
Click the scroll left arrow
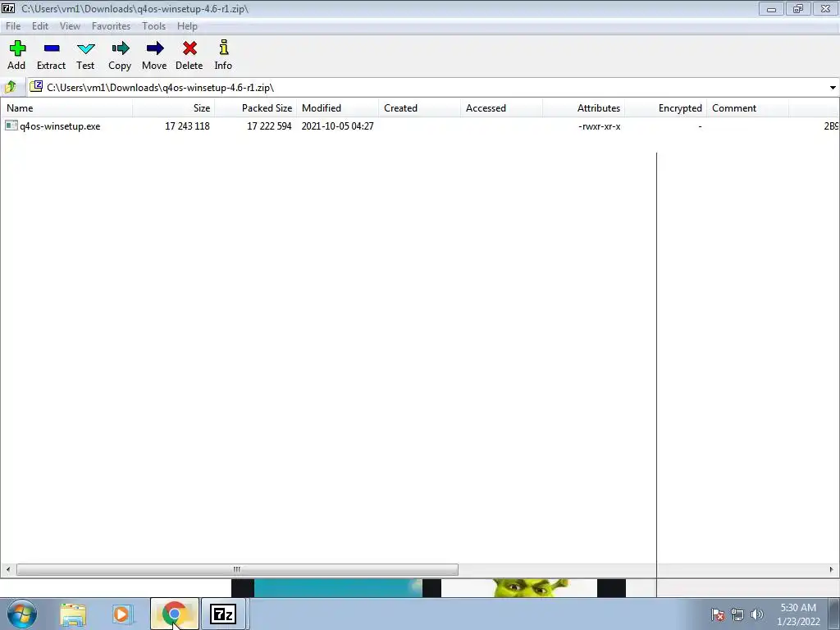[7, 569]
